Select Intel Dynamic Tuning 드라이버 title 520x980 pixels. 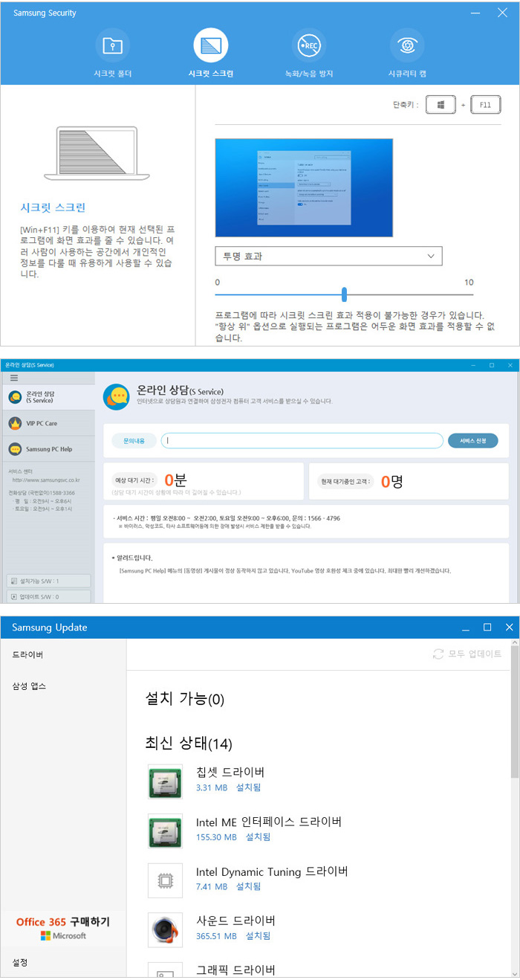[x=272, y=871]
